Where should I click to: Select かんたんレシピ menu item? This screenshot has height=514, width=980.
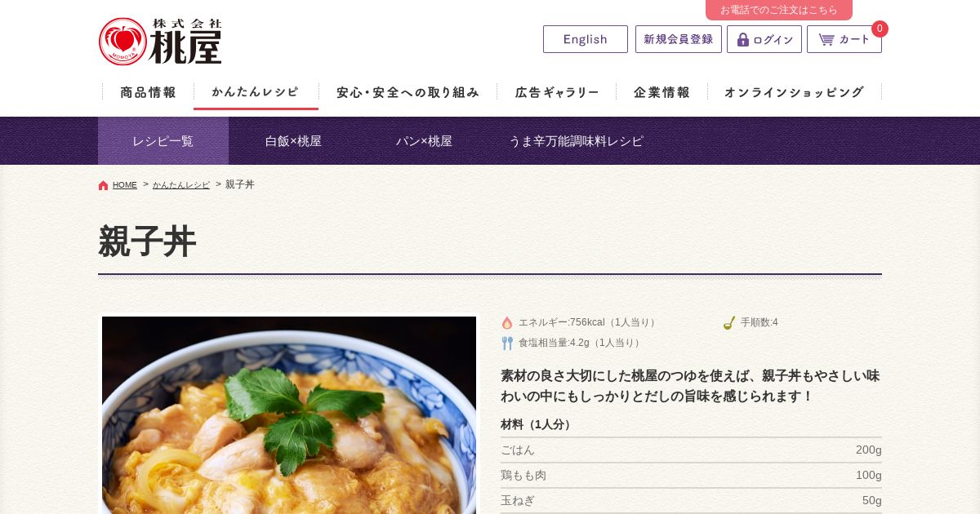256,92
